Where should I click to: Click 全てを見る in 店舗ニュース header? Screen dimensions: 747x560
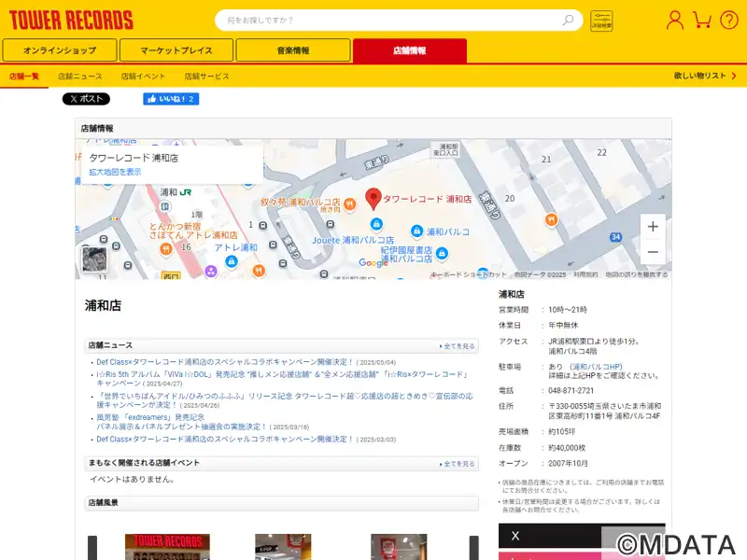pos(458,346)
